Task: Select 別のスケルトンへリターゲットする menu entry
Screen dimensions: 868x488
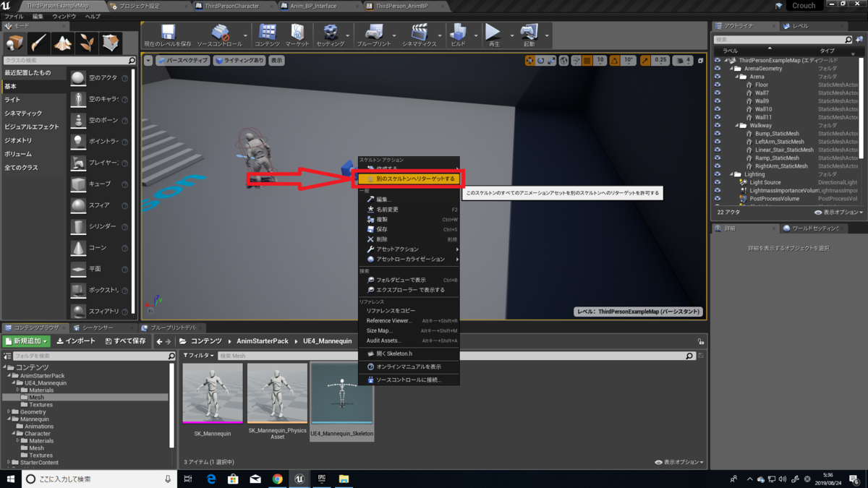Action: 409,179
